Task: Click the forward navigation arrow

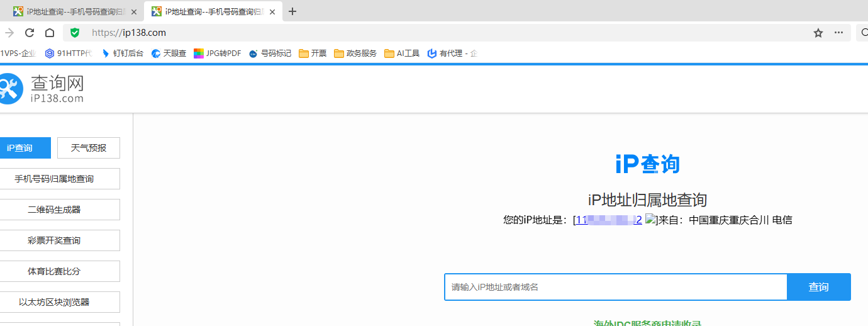Action: (x=9, y=33)
